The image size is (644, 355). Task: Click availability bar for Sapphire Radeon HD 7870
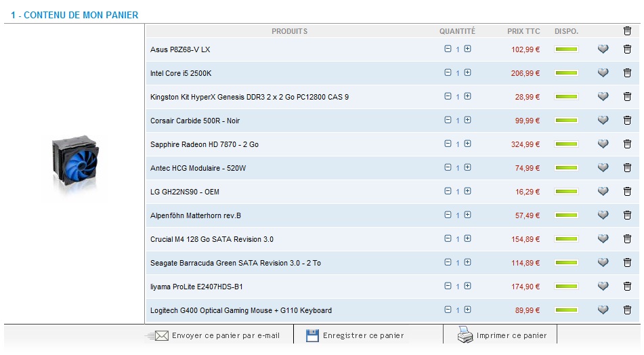tap(566, 144)
